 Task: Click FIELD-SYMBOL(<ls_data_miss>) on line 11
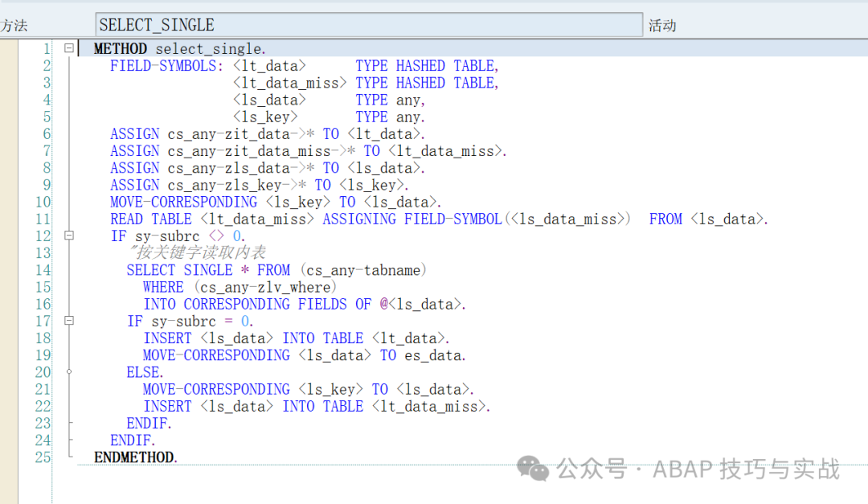point(517,219)
